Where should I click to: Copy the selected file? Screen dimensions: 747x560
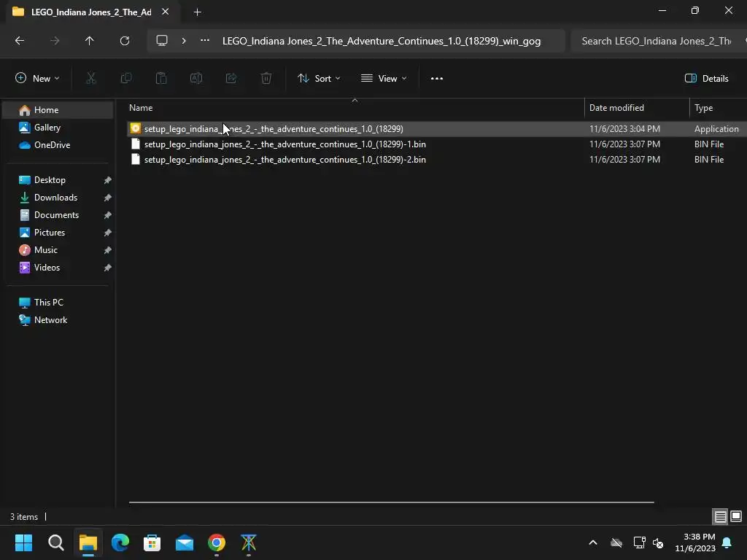tap(126, 79)
